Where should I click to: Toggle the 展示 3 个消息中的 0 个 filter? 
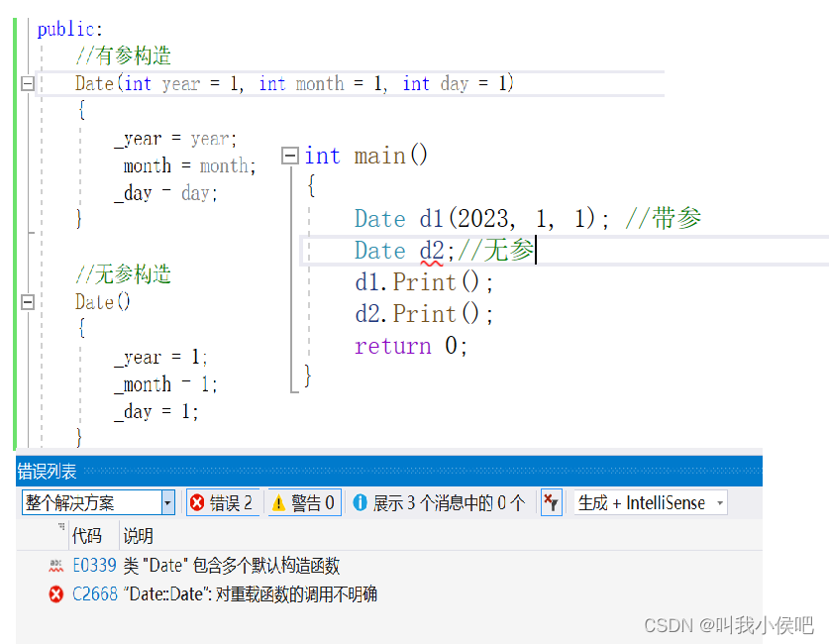coord(436,502)
